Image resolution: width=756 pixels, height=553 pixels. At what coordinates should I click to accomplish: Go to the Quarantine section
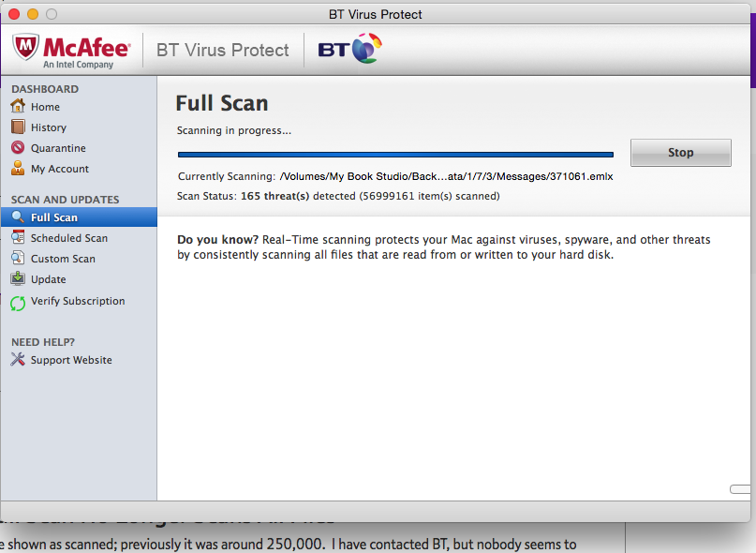[x=58, y=148]
